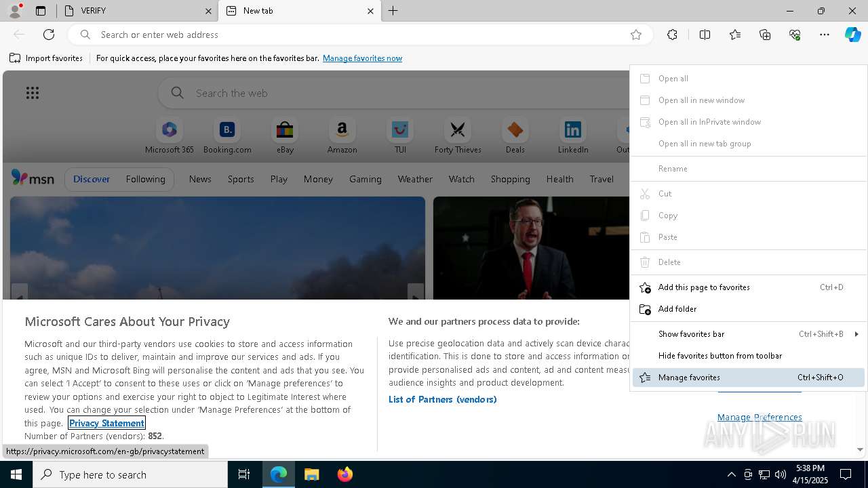Click the msn logo

pos(33,178)
